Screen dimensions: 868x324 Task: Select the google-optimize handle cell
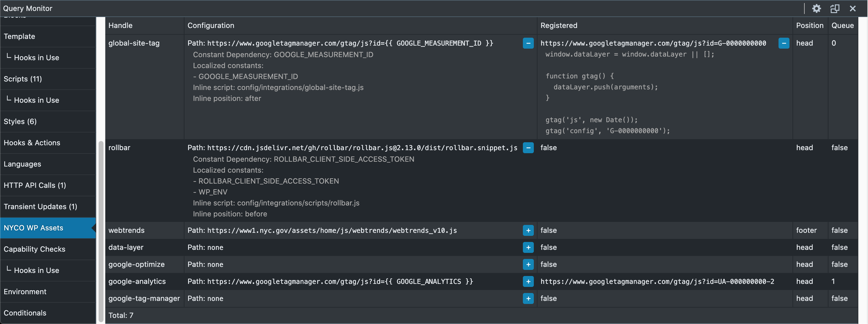[145, 264]
